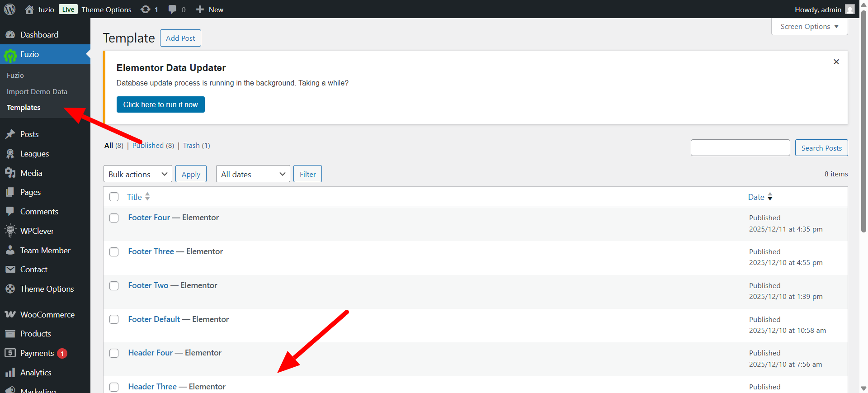Viewport: 868px width, 393px height.
Task: Open the comments bubble in admin bar
Action: coord(172,9)
